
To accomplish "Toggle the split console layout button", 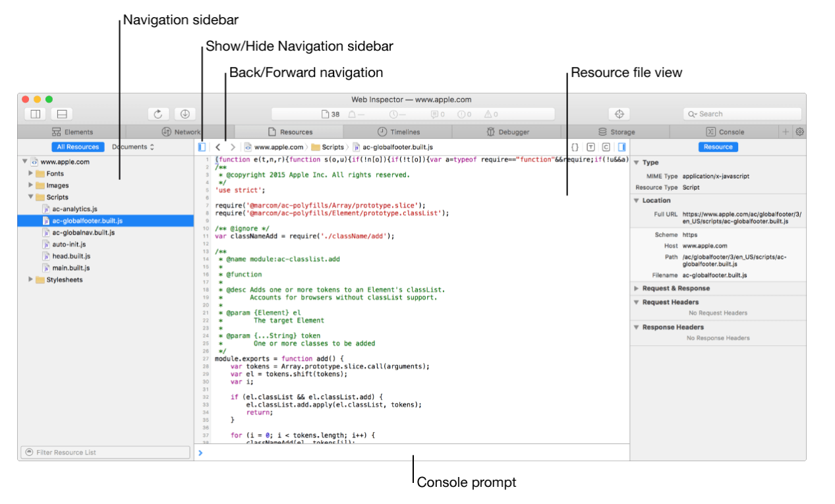I will click(x=62, y=114).
